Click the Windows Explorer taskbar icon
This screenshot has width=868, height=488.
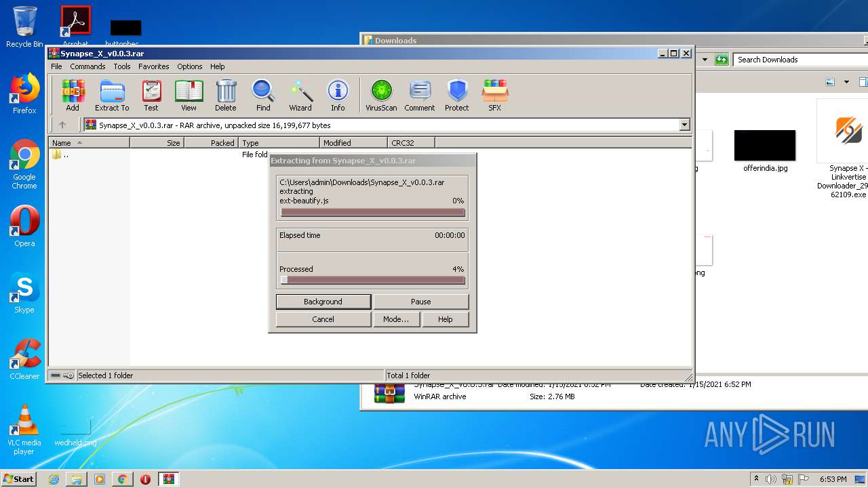[x=77, y=479]
